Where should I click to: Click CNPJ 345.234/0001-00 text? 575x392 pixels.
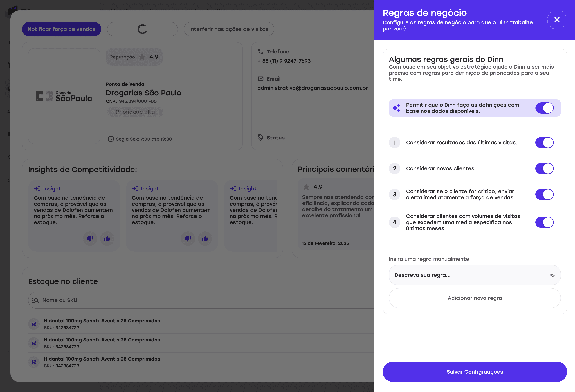[131, 101]
